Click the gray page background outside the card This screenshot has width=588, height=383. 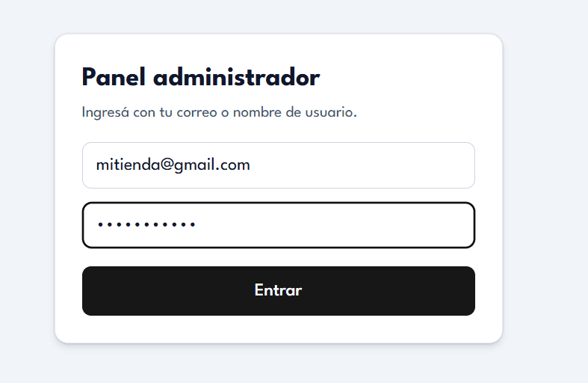coord(545,187)
